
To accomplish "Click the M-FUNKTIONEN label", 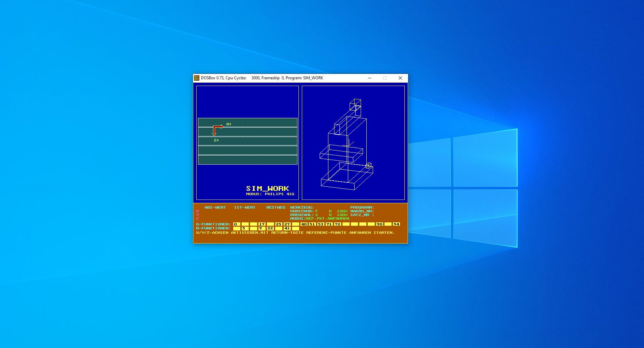I will 213,228.
